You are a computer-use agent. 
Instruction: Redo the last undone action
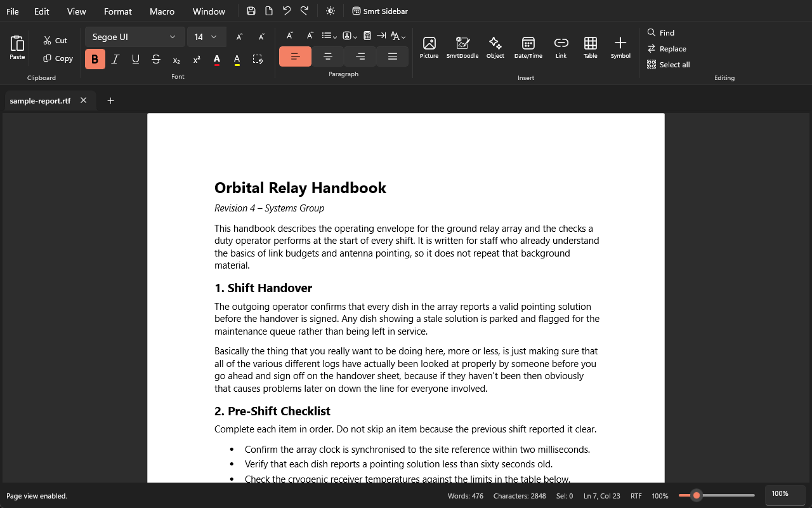[304, 11]
